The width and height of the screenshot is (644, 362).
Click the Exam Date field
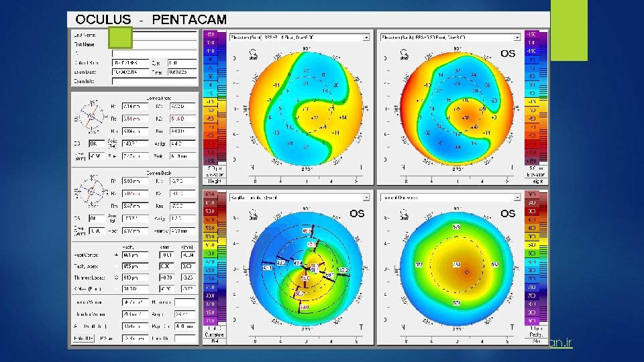coord(130,72)
